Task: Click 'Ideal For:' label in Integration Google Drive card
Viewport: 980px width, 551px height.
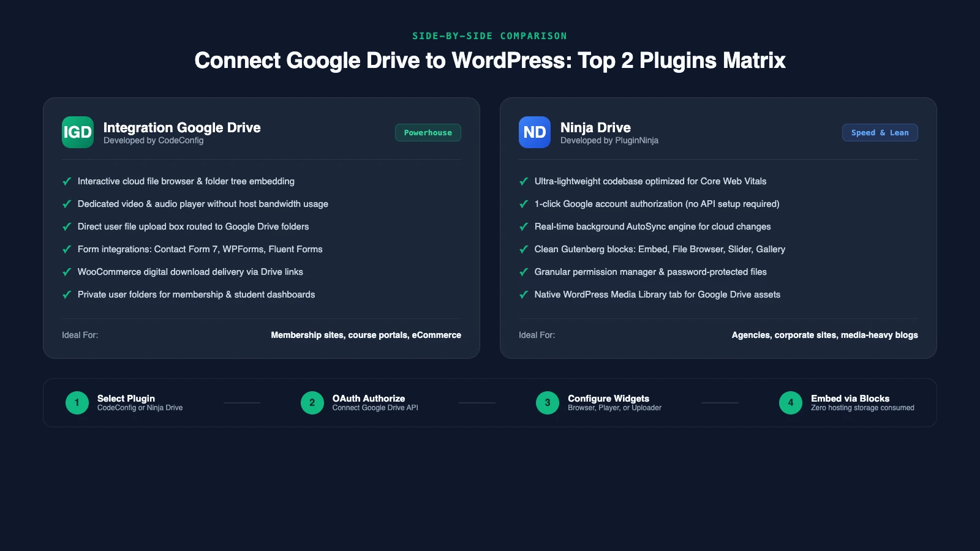Action: 80,335
